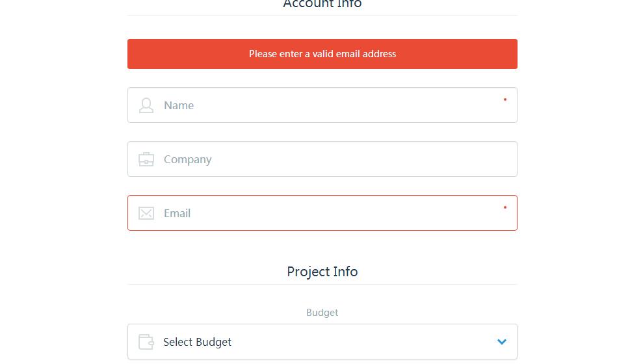Expand budget list via blue chevron arrow
This screenshot has height=364, width=617.
point(501,342)
